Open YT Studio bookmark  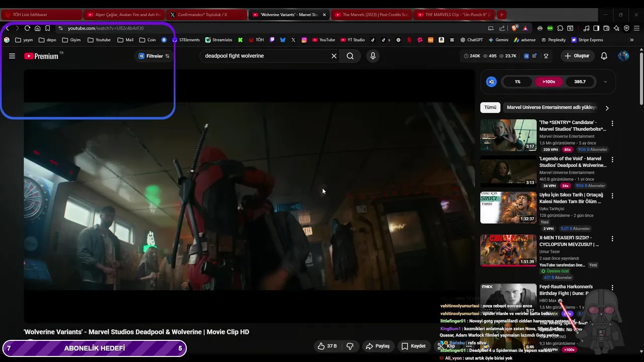[x=352, y=40]
